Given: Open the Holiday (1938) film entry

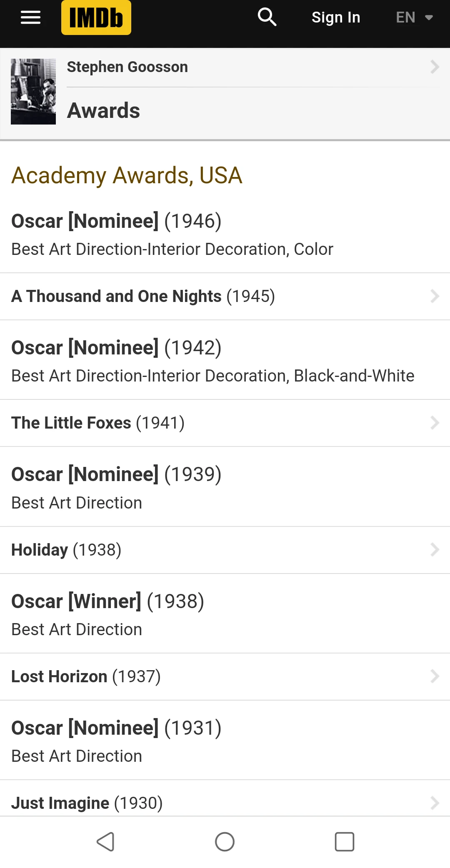Looking at the screenshot, I should [x=66, y=550].
